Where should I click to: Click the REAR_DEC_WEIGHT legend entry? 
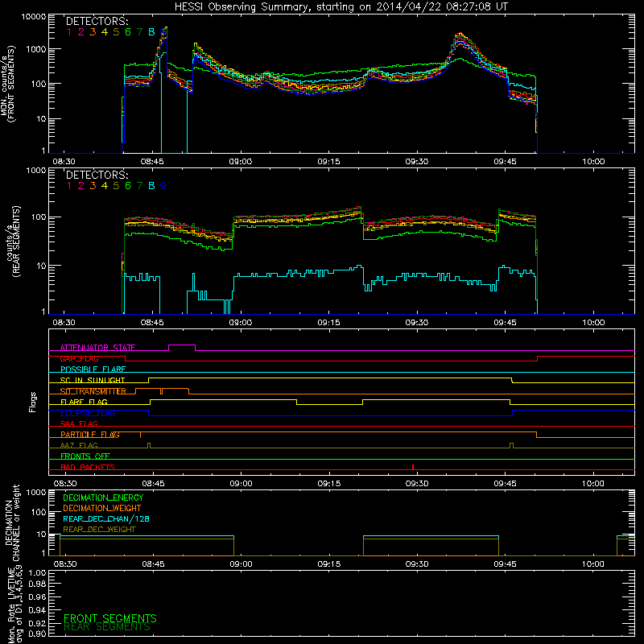[x=99, y=530]
